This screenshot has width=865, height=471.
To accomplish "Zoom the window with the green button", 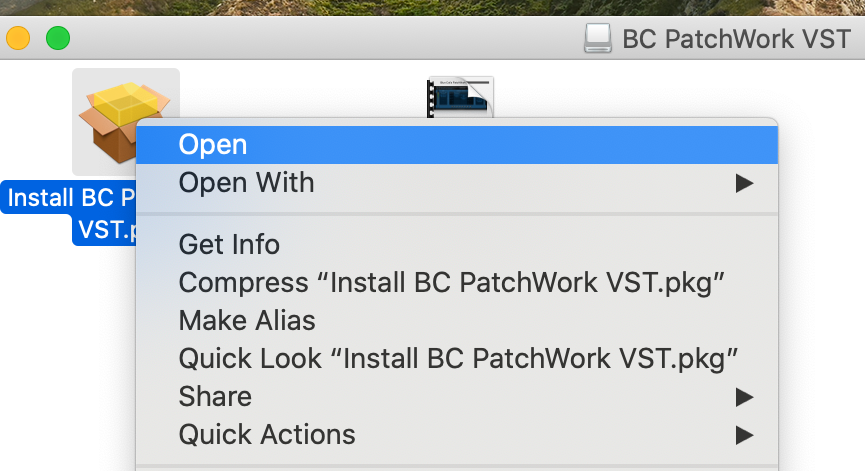I will [x=58, y=39].
